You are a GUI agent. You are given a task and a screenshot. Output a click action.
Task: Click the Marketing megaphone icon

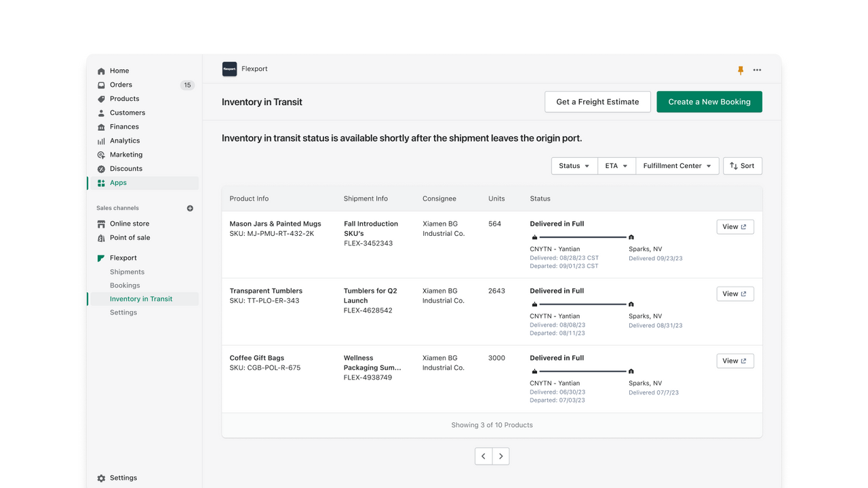100,155
